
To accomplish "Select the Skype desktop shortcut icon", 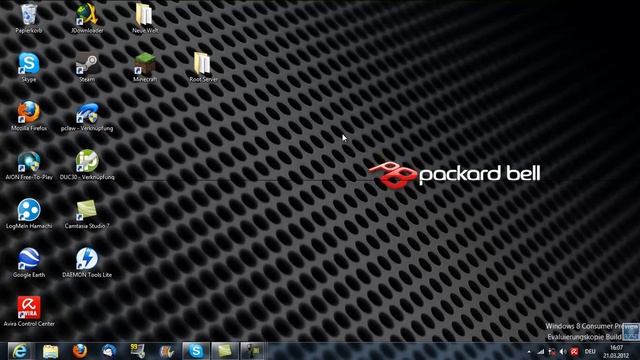I will coord(29,67).
